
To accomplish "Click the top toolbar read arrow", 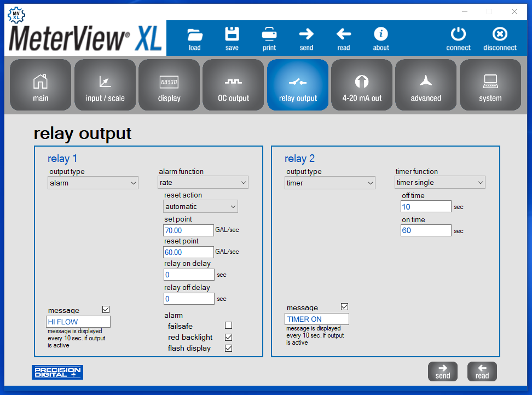I will (343, 34).
